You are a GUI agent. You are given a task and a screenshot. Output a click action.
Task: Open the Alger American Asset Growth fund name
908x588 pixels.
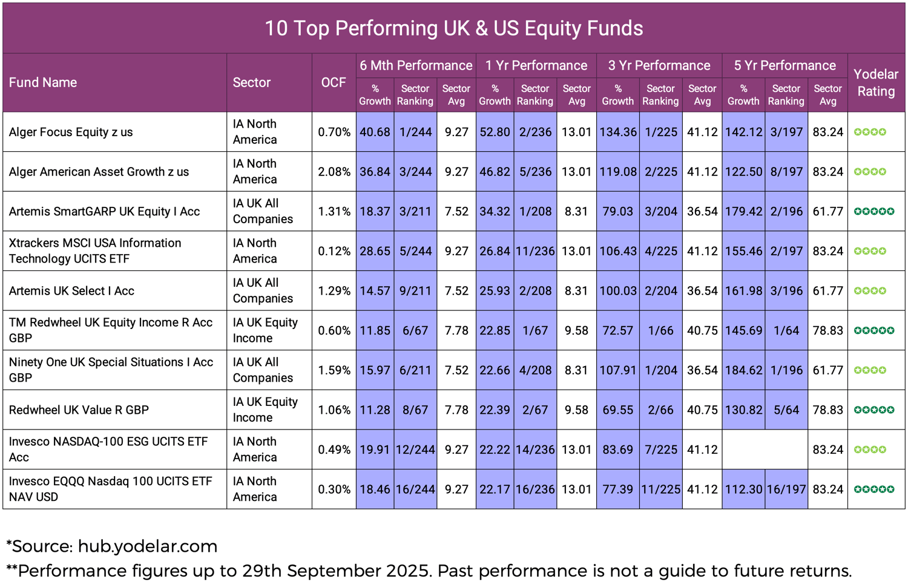tap(99, 172)
